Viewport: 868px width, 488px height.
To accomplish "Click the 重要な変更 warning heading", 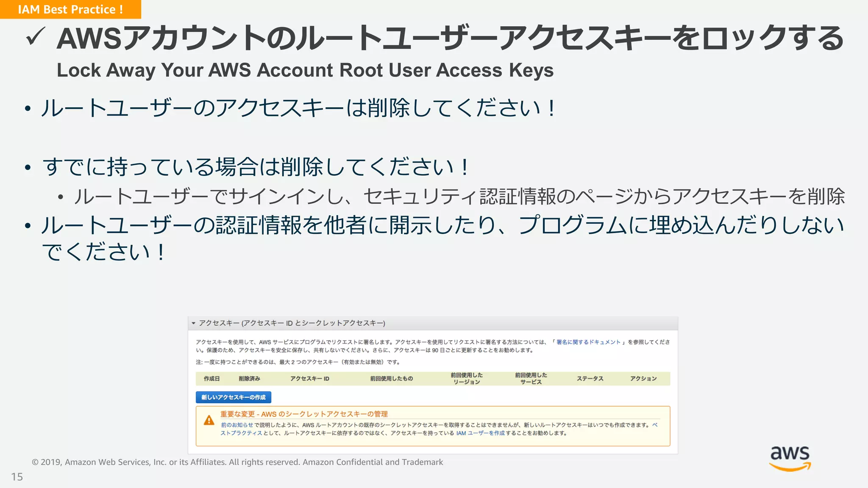I will click(x=304, y=414).
